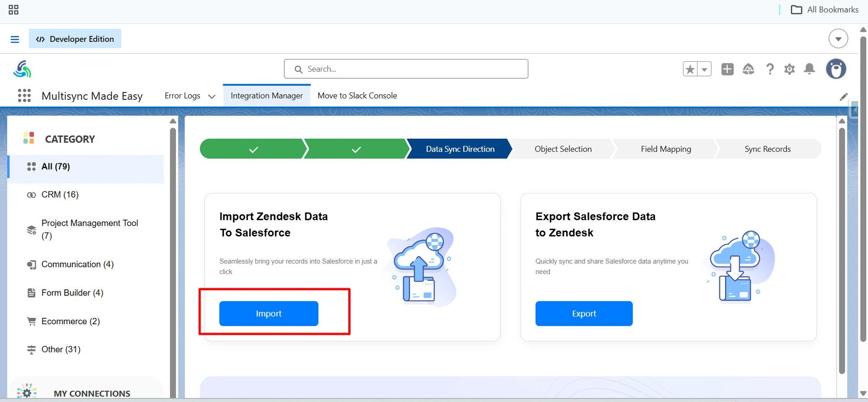Expand the round dropdown arrow top right

[838, 39]
